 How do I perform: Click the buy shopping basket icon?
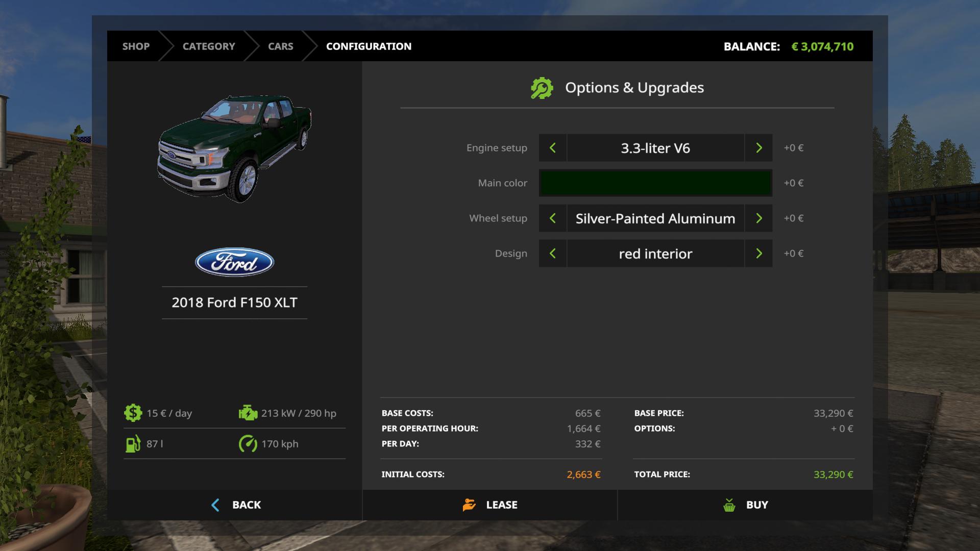click(x=729, y=505)
